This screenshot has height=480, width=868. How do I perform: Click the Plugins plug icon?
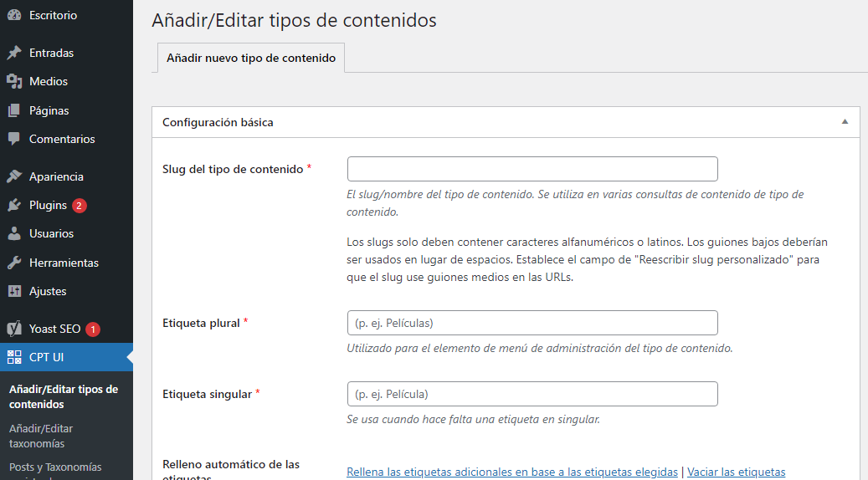(14, 205)
